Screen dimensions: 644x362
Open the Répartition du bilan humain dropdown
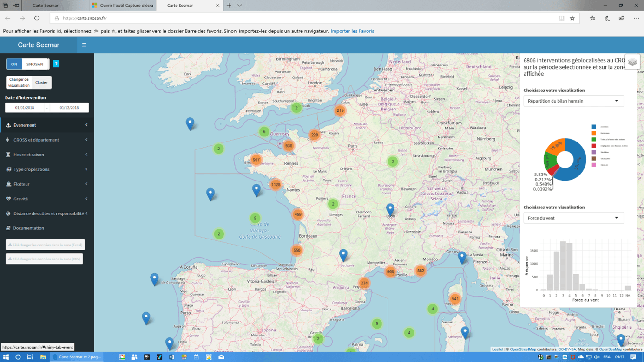point(573,101)
